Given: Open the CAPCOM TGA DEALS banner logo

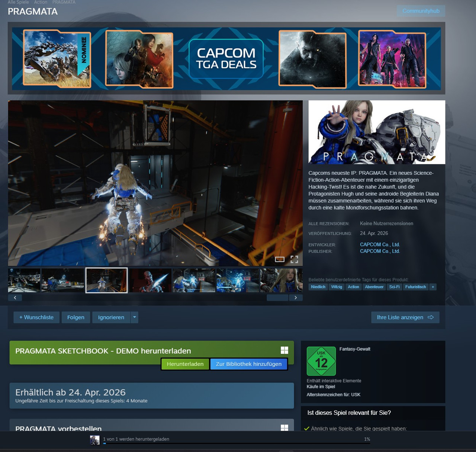Looking at the screenshot, I should pos(226,59).
